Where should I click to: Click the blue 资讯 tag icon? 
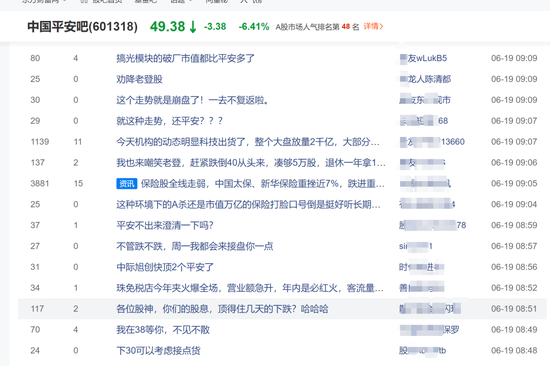tap(127, 184)
